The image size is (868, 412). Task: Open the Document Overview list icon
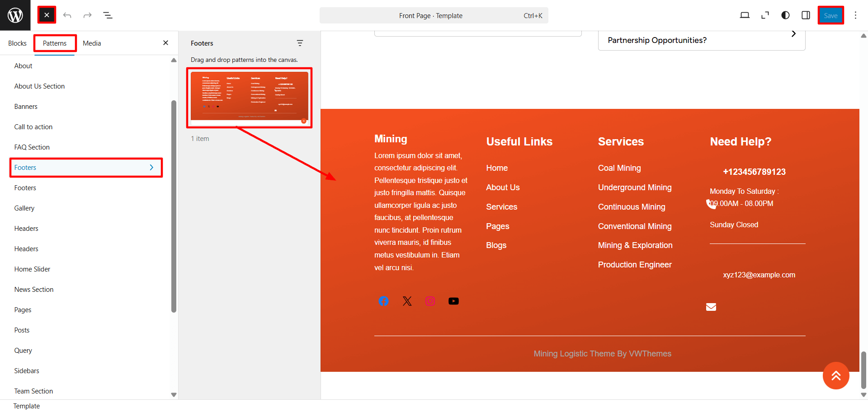pyautogui.click(x=108, y=15)
